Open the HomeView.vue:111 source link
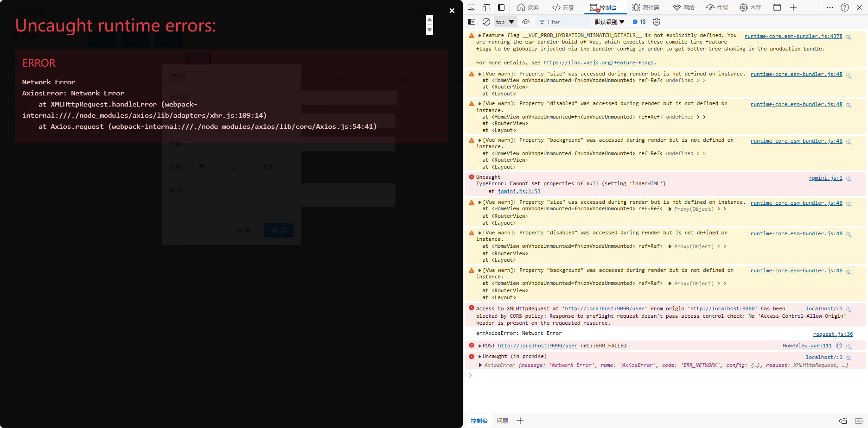This screenshot has height=428, width=868. [x=807, y=346]
